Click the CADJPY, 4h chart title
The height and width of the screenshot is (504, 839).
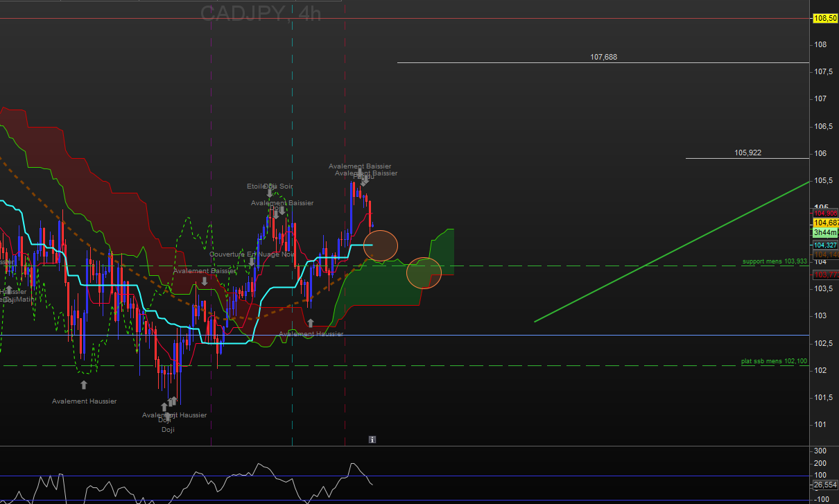pos(261,13)
